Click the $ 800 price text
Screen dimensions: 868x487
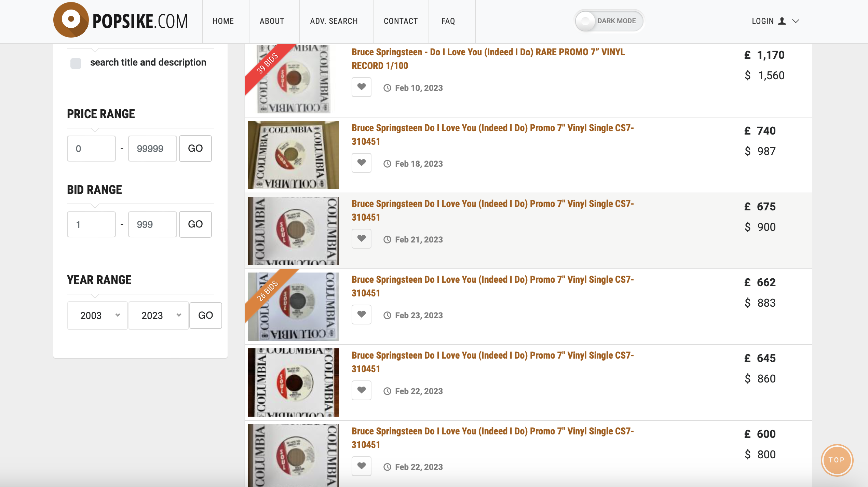pyautogui.click(x=760, y=455)
